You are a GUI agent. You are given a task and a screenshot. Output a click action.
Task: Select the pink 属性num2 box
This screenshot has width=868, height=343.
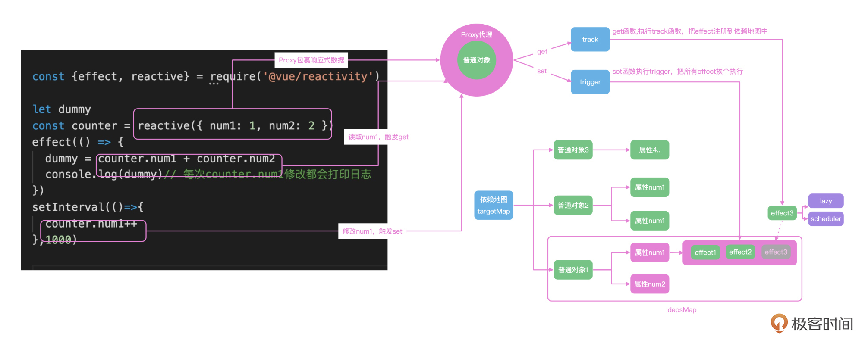(x=650, y=284)
